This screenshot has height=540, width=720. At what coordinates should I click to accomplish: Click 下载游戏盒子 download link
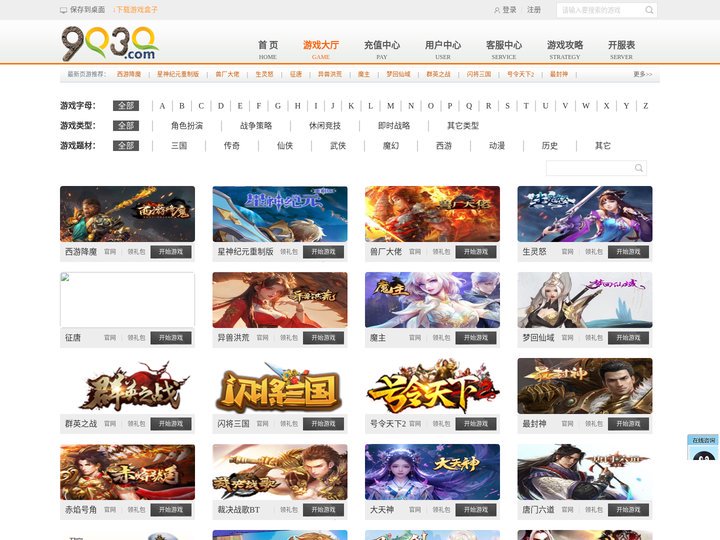[x=135, y=10]
